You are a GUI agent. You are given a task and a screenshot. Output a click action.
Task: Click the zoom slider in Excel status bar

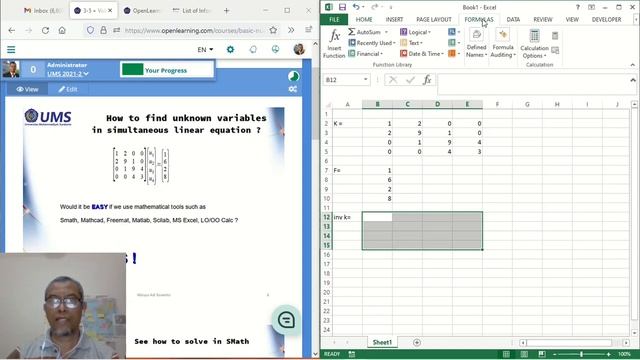[x=581, y=354]
